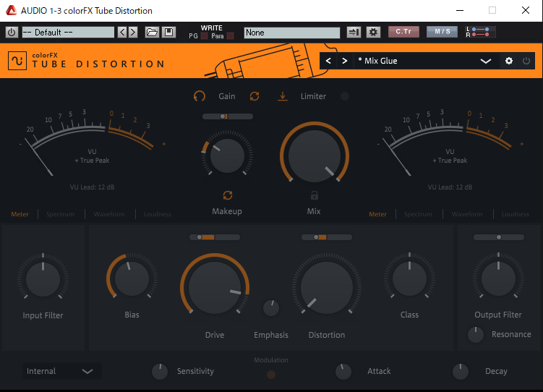The height and width of the screenshot is (392, 543).
Task: Click the M/S button
Action: tap(442, 32)
